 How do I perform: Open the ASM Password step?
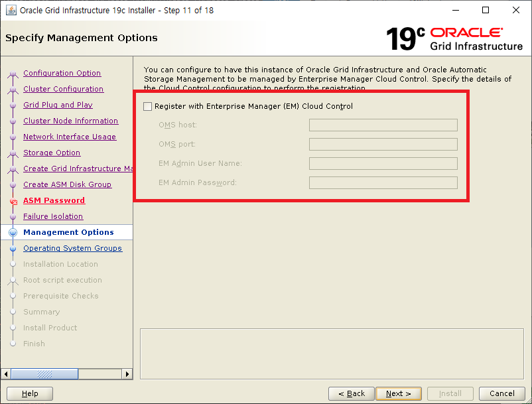click(x=54, y=200)
